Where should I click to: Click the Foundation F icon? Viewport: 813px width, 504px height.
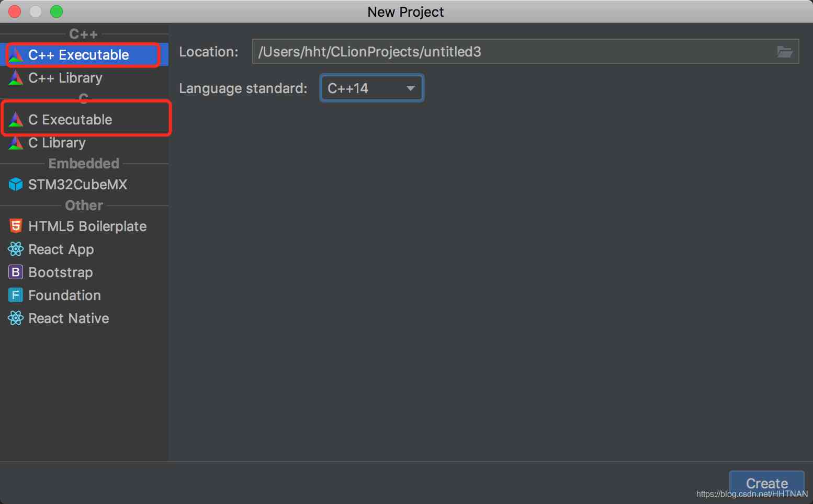click(x=16, y=295)
